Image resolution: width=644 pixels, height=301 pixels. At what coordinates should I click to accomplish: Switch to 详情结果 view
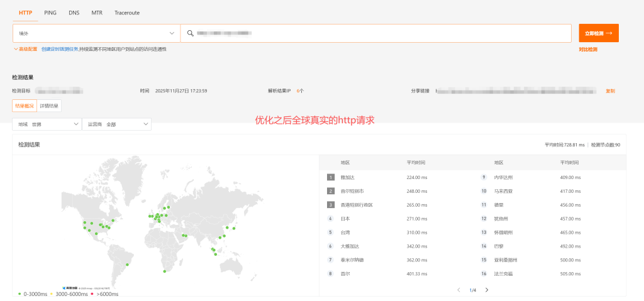[49, 106]
